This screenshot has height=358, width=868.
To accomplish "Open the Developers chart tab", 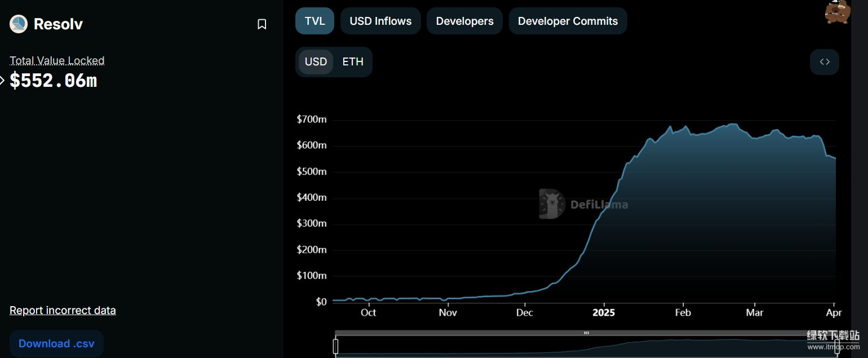I will coord(464,21).
